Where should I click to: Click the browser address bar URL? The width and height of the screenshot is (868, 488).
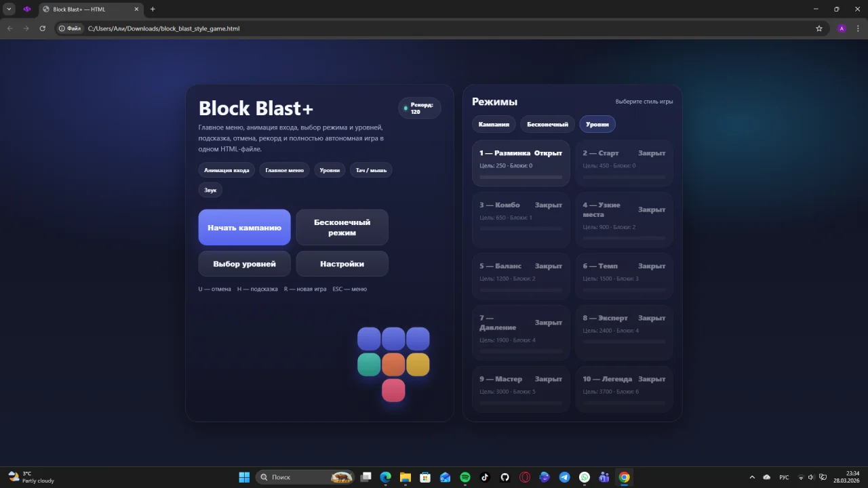164,28
